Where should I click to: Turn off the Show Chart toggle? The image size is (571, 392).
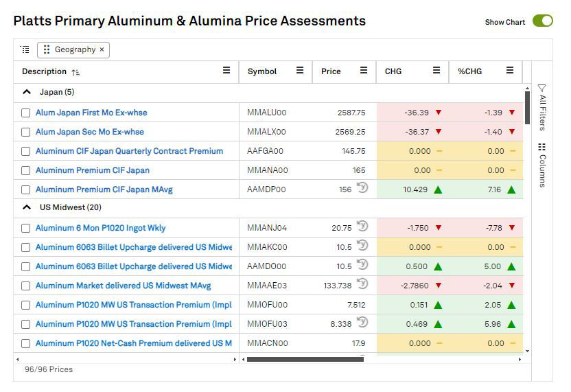pos(542,21)
